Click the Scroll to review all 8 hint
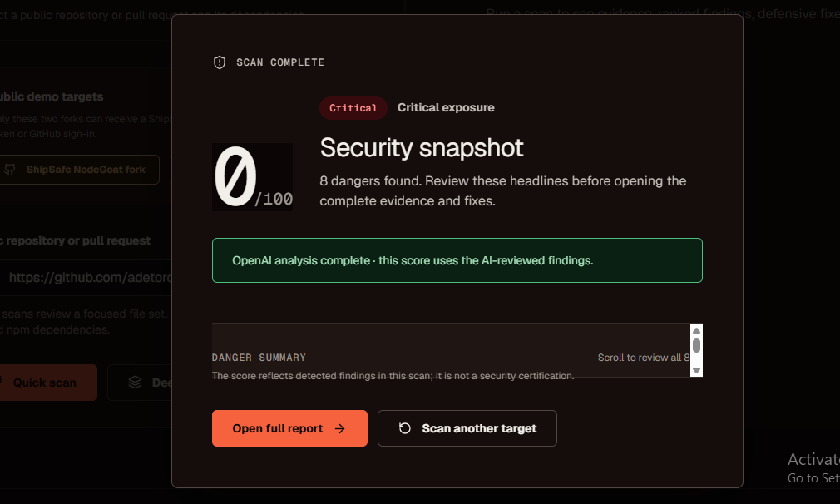The width and height of the screenshot is (840, 504). (x=644, y=358)
